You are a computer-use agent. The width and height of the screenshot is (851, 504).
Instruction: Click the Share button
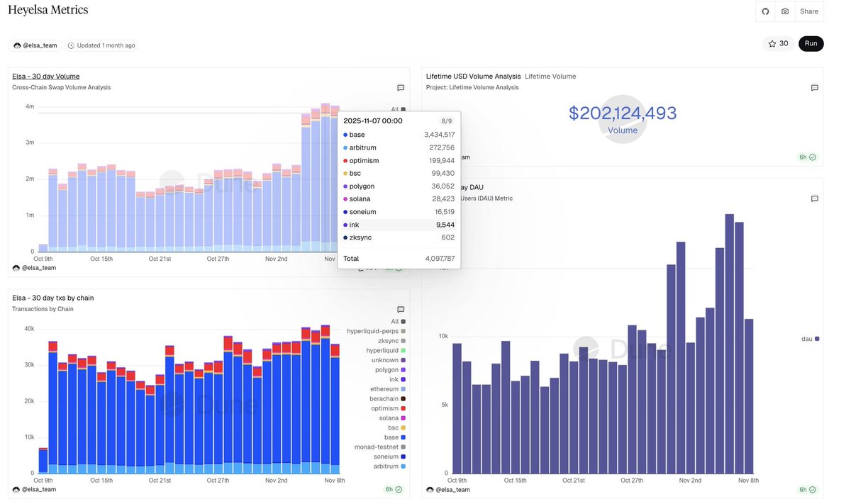point(808,11)
